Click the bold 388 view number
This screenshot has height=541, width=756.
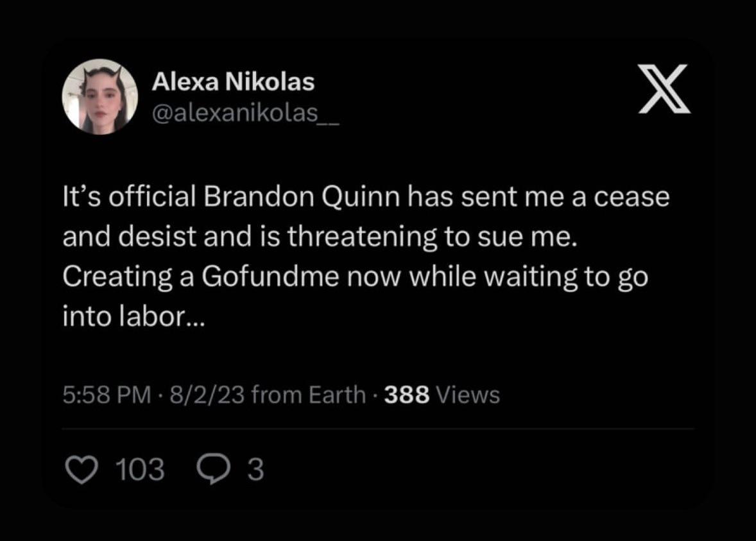(x=406, y=395)
